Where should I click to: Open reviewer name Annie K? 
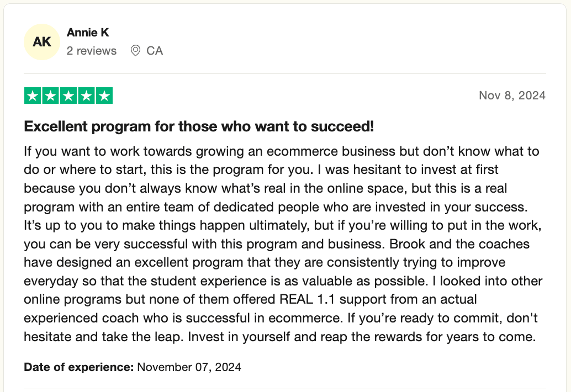[x=88, y=33]
